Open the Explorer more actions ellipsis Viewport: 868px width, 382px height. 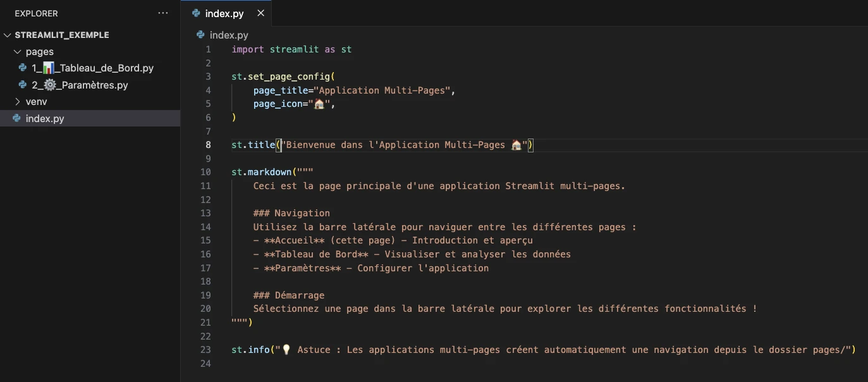[x=163, y=13]
